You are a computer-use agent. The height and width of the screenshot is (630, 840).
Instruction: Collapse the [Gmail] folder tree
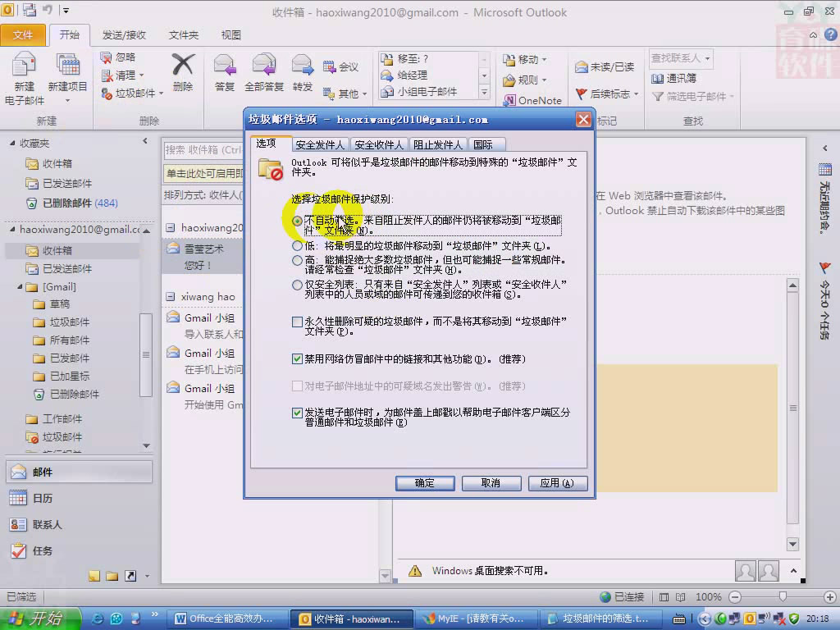[x=20, y=286]
